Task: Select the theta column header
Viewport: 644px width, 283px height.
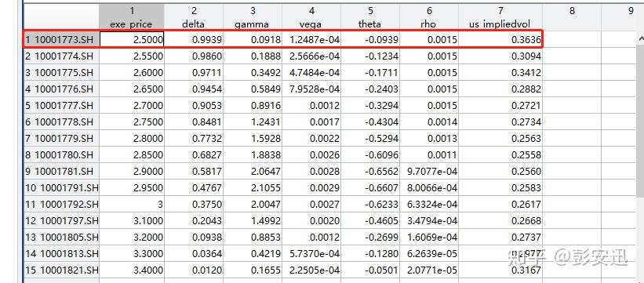Action: tap(370, 17)
